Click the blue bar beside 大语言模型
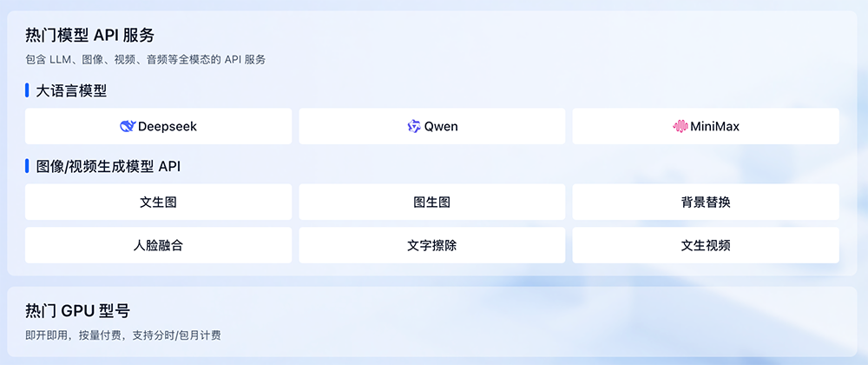This screenshot has width=868, height=365. (x=28, y=90)
